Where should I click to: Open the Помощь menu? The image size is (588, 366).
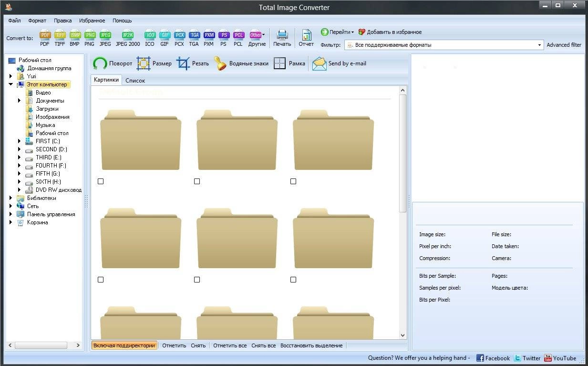[122, 21]
